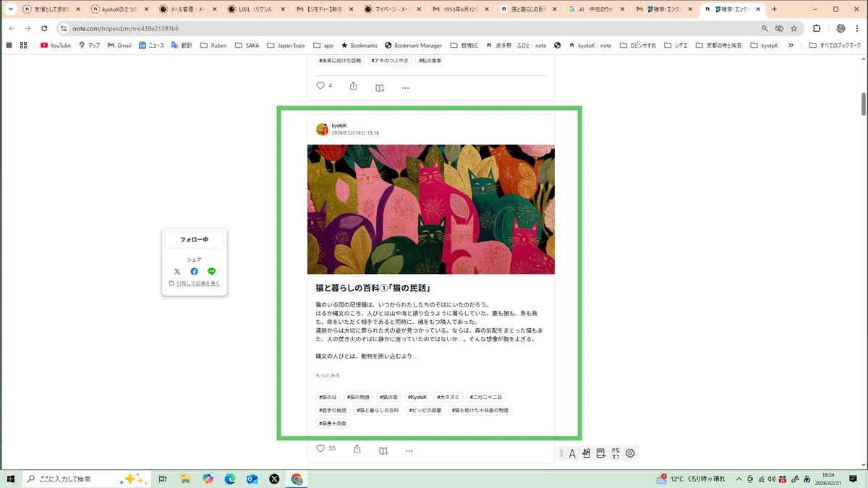Share on X from floating share panel
The height and width of the screenshot is (488, 868).
coord(177,271)
